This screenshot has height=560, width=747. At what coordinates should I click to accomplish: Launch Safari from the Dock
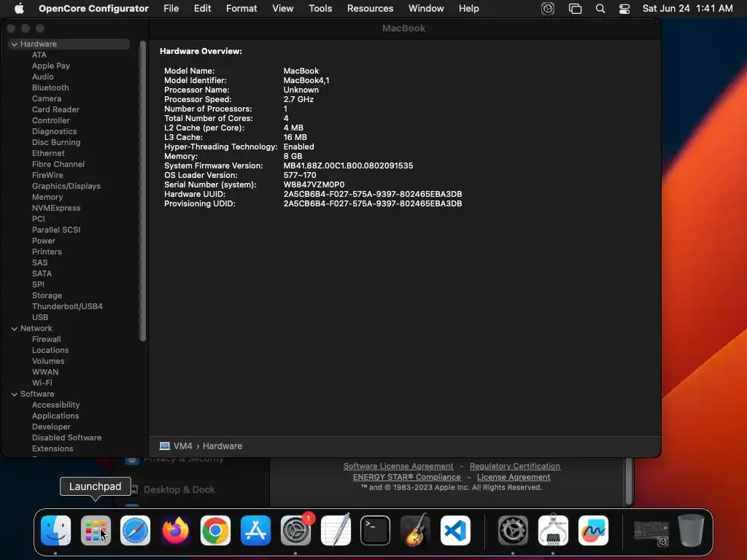pos(135,530)
